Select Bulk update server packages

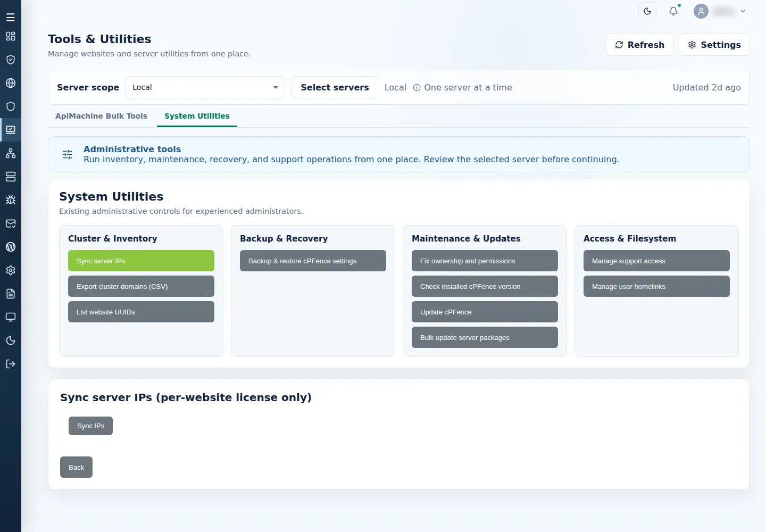point(485,337)
